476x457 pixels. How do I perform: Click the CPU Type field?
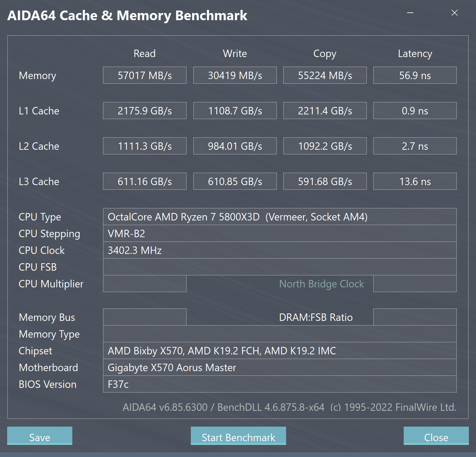pos(280,217)
